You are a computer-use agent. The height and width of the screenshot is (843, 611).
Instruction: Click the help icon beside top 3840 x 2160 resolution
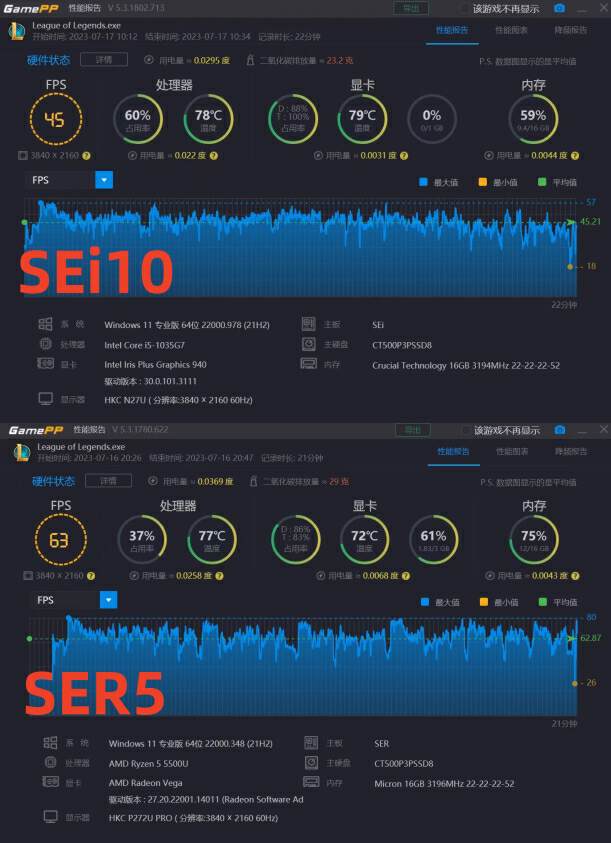pos(87,156)
